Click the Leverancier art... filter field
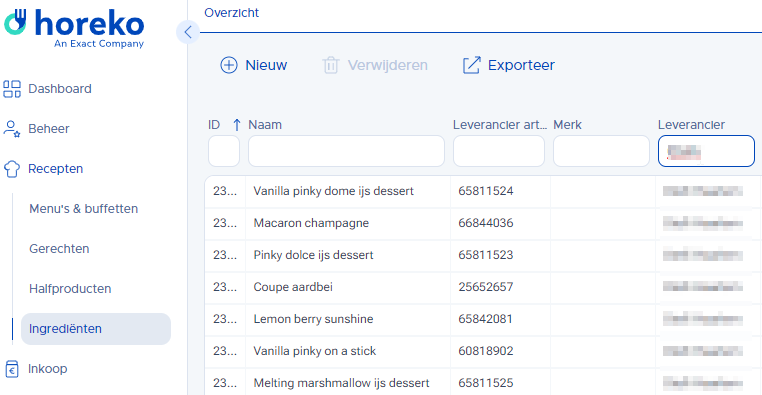 pos(499,151)
